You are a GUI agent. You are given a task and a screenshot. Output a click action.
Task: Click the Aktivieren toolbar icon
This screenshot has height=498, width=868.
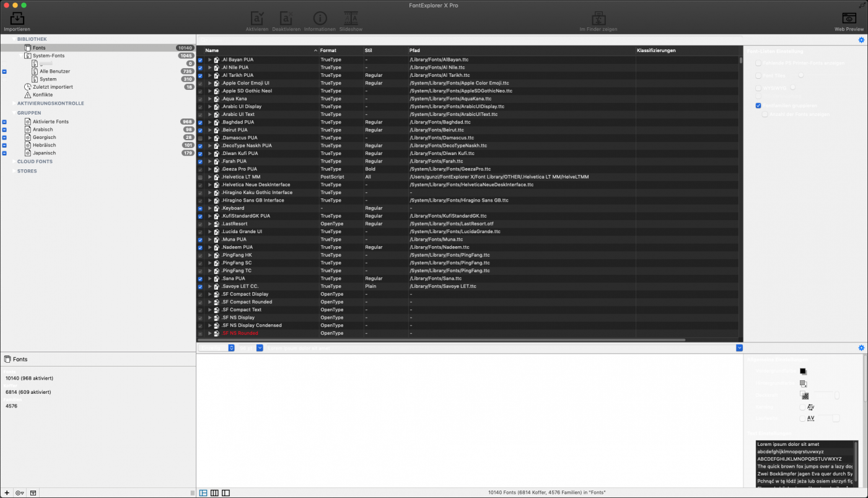(256, 19)
